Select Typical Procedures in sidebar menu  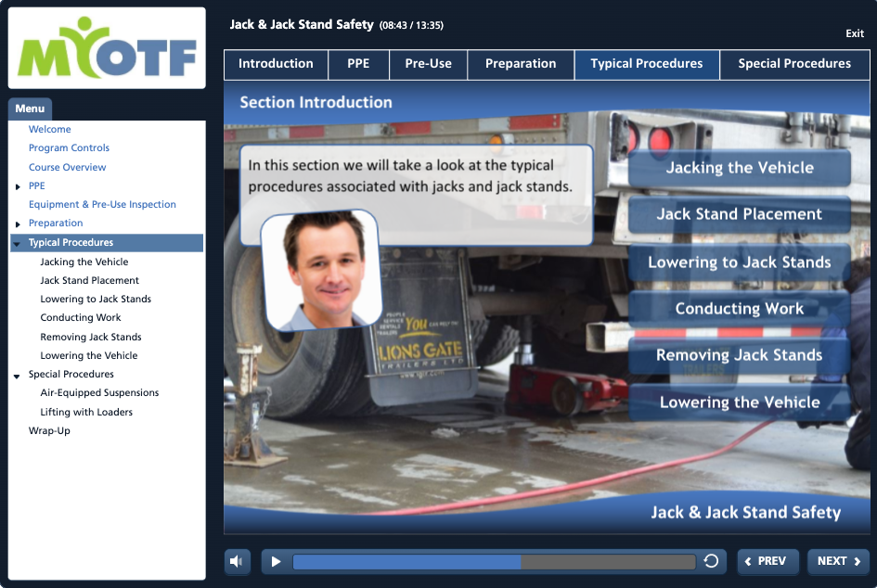71,243
